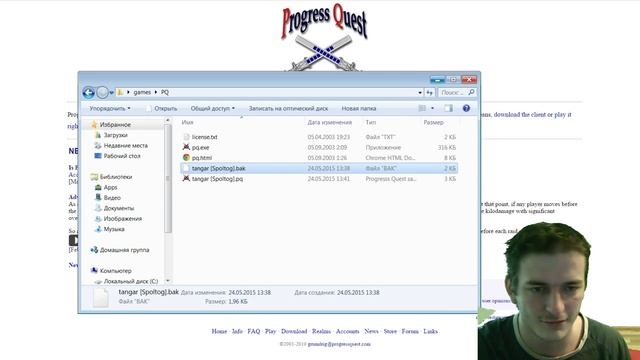Select the pq.exe application icon
640x360 pixels.
[187, 147]
